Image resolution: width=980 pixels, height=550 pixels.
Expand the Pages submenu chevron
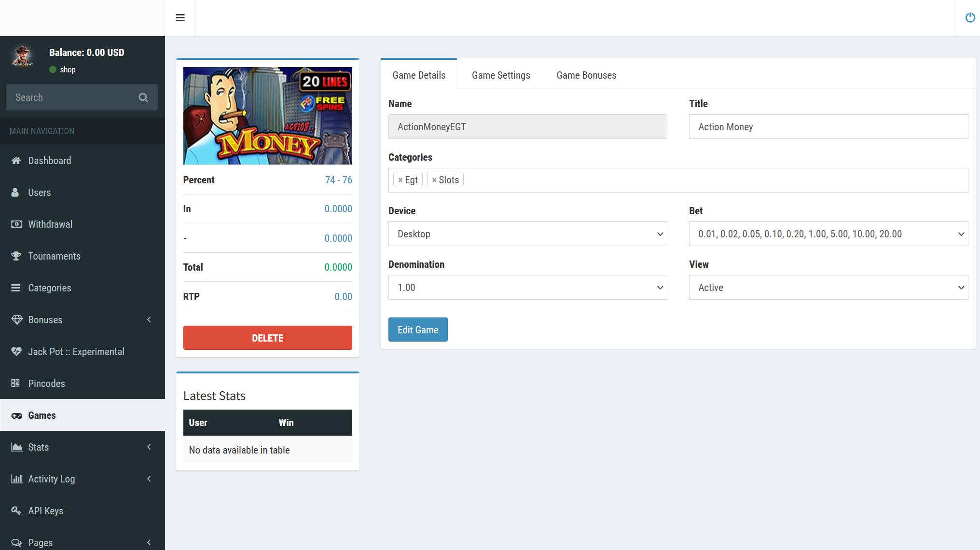(149, 543)
